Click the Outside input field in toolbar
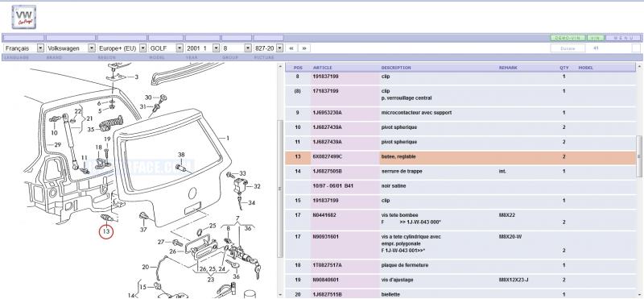This screenshot has height=299, width=644. click(568, 48)
